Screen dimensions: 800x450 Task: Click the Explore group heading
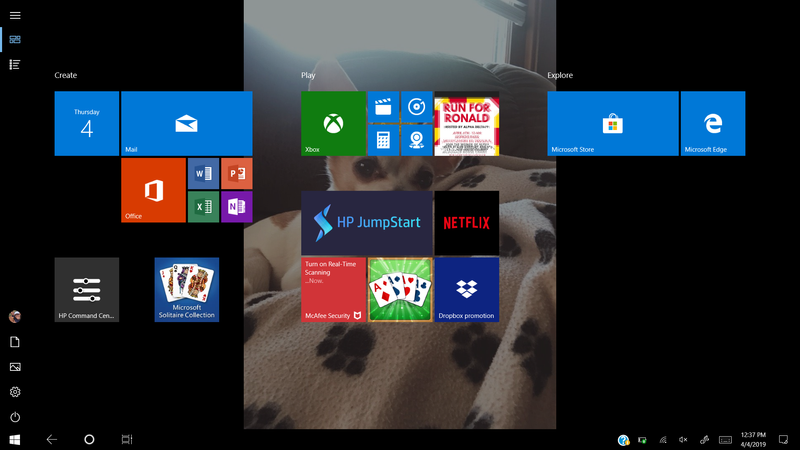coord(560,75)
